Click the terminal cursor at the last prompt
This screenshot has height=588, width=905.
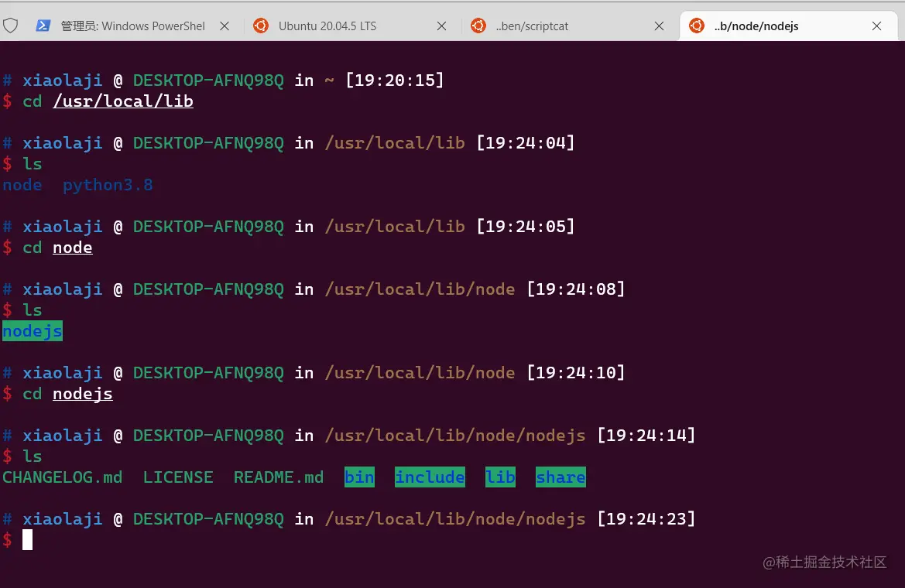pyautogui.click(x=27, y=540)
